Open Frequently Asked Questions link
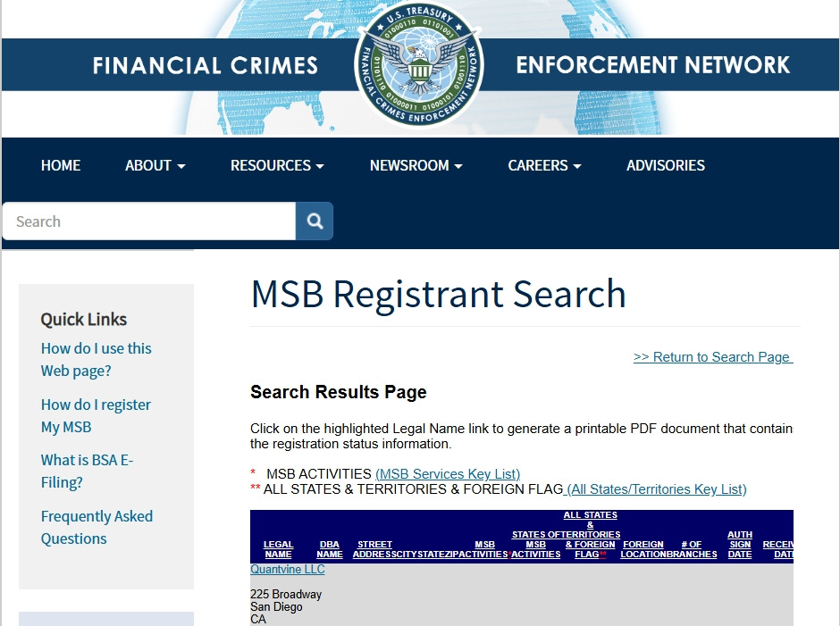This screenshot has width=840, height=626. pyautogui.click(x=97, y=528)
